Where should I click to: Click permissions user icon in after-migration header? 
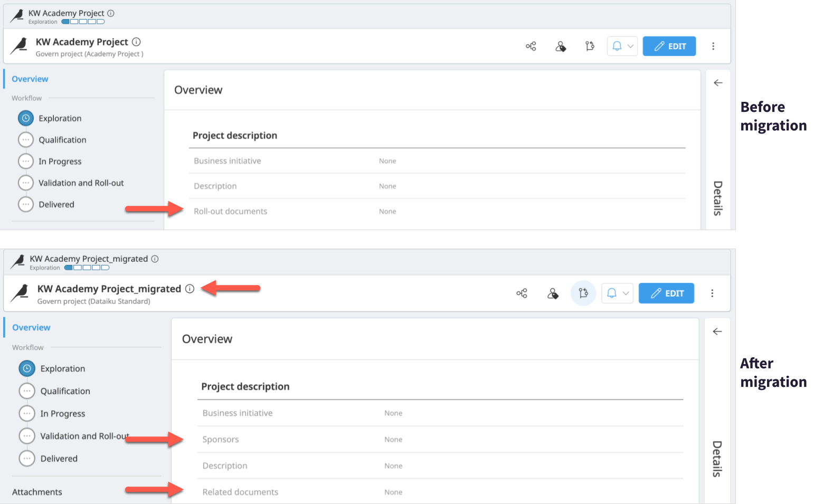(x=553, y=293)
